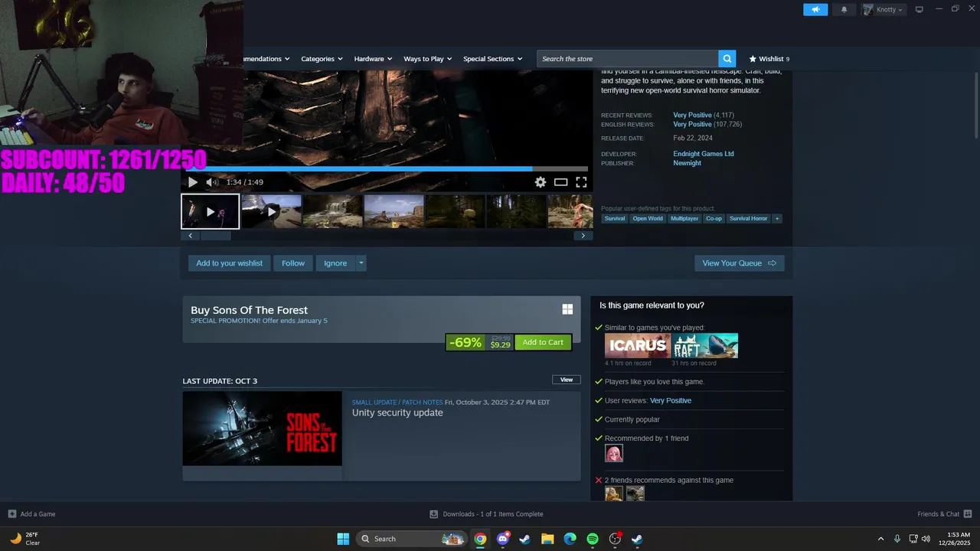980x551 pixels.
Task: Launch Big Picture mode monitor icon
Action: tap(920, 9)
